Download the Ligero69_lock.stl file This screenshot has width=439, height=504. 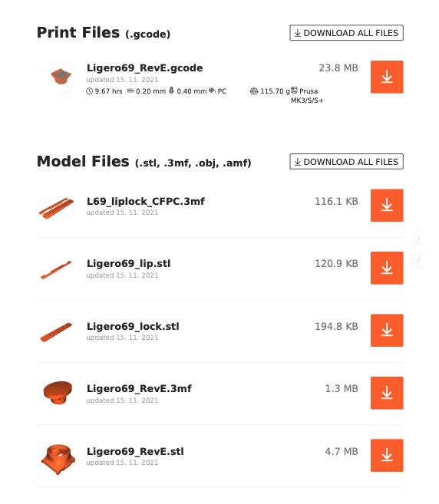coord(387,330)
